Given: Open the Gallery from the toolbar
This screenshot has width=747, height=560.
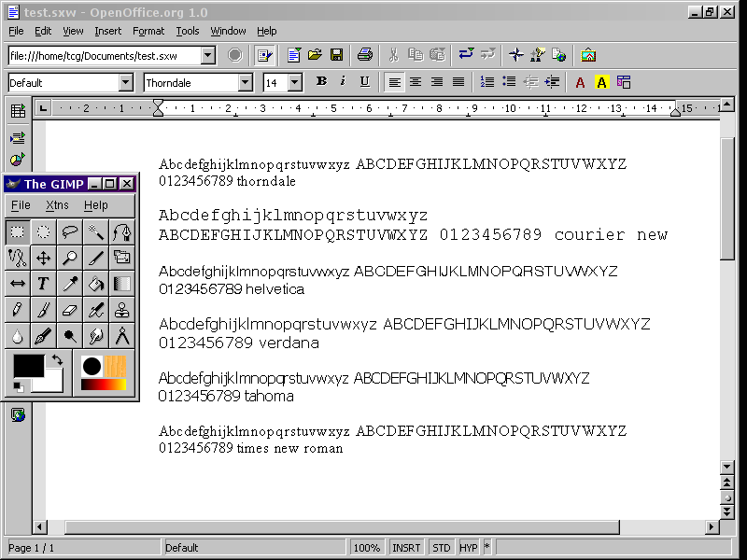Looking at the screenshot, I should coord(588,55).
